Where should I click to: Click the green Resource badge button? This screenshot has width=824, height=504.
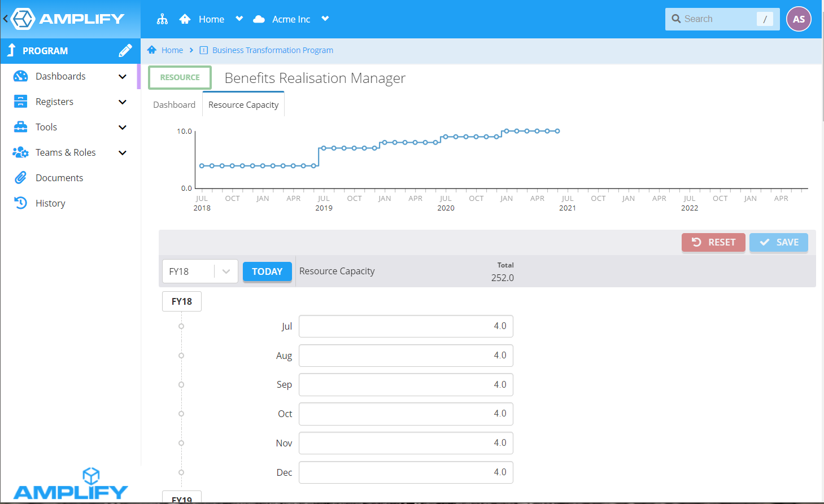tap(180, 77)
